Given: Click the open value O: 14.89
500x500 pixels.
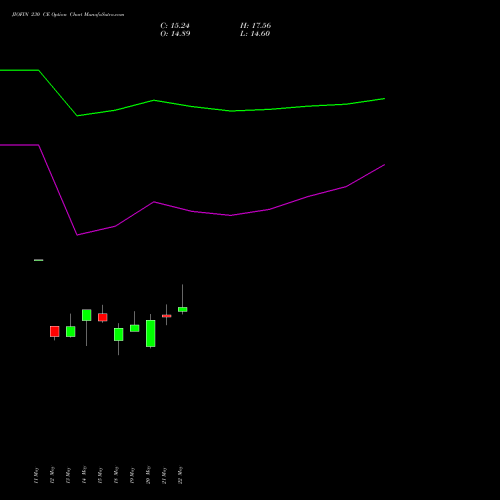Looking at the screenshot, I should 175,34.
